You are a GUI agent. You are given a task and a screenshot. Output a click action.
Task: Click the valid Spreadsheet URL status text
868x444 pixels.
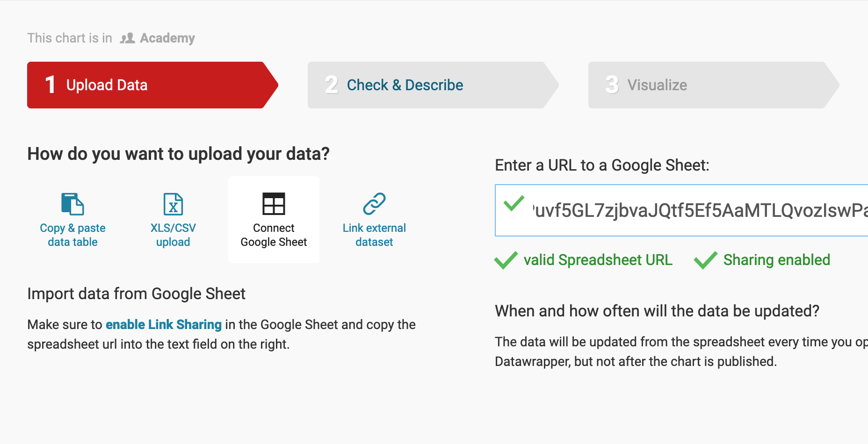coord(598,260)
